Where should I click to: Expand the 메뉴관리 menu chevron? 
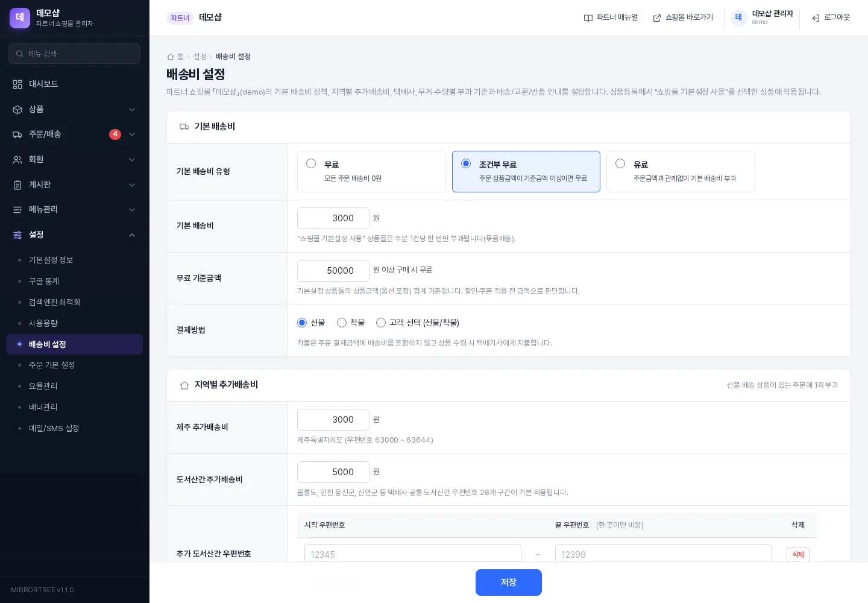coord(132,209)
